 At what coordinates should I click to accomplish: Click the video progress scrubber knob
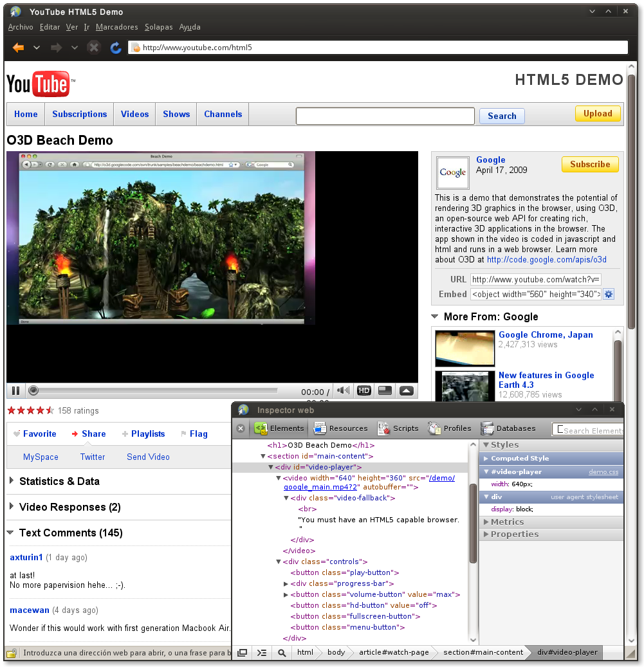click(x=33, y=390)
